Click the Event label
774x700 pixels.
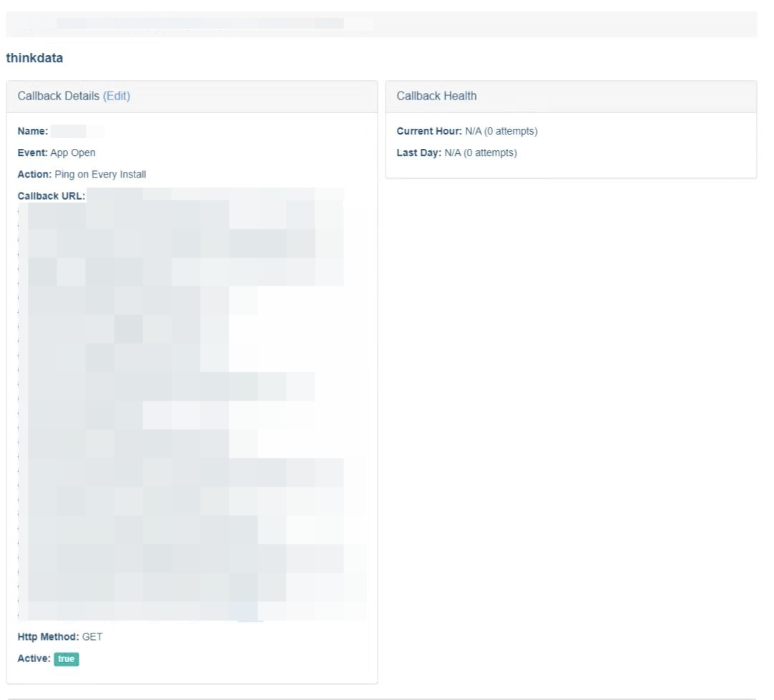tap(32, 152)
